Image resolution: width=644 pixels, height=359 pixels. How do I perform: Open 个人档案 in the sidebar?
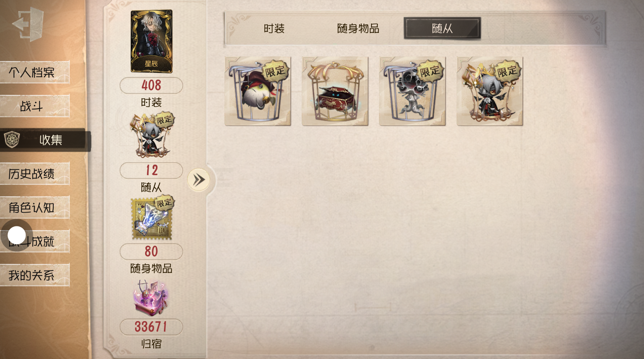point(35,72)
